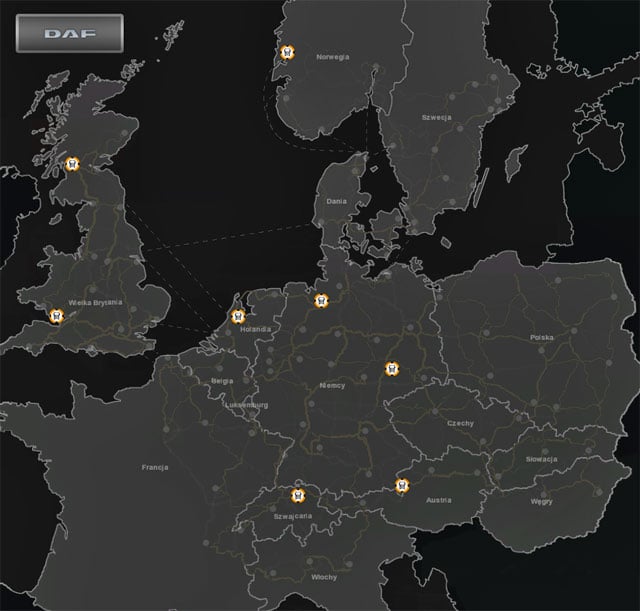Select the dealer icon in eastern Germany
Screen dimensions: 640x611
pos(391,368)
